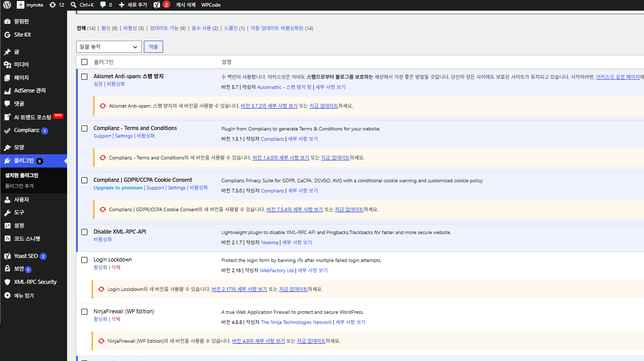Screen dimensions: 644x361
Task: Open the 새로 추가 admin bar menu
Action: pyautogui.click(x=133, y=5)
